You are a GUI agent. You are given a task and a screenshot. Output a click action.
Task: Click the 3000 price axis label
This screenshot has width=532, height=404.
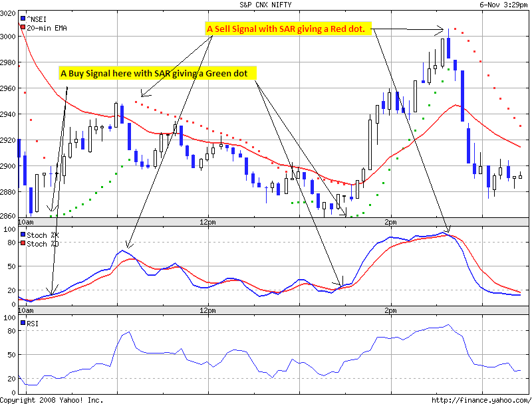coord(8,37)
